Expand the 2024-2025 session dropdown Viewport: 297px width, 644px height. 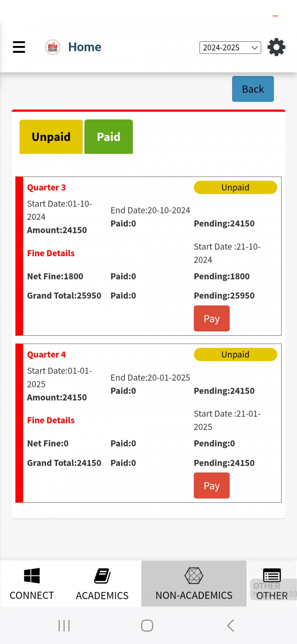(230, 48)
